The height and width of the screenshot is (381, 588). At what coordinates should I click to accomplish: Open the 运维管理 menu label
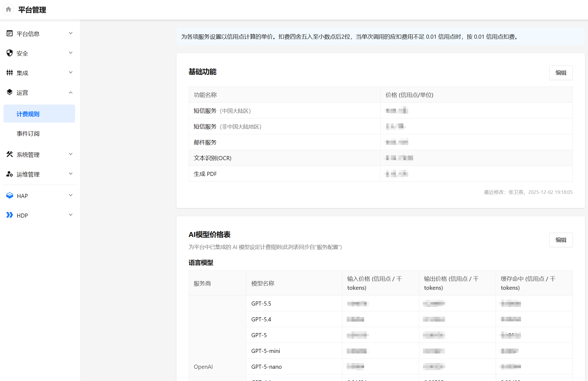click(x=28, y=174)
